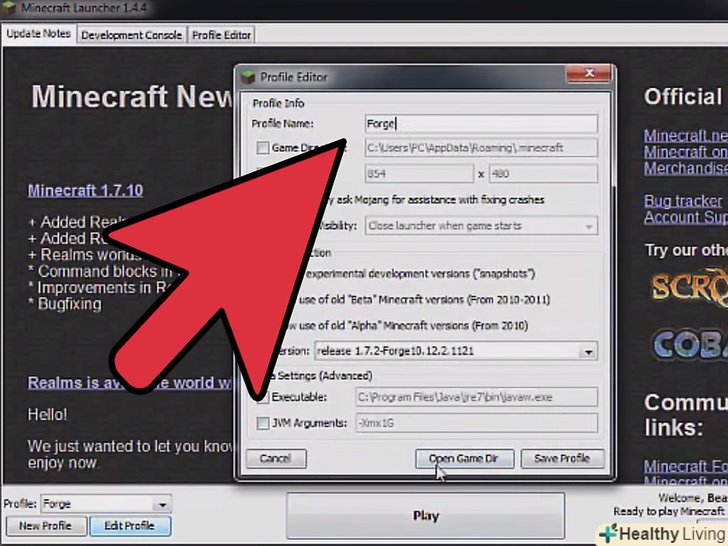Open the launcher visibility dropdown
The image size is (728, 546).
click(x=481, y=226)
